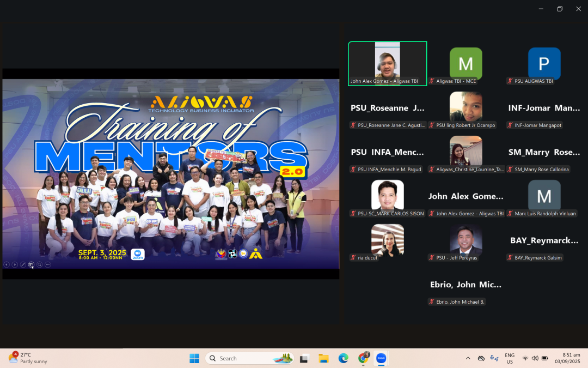Click the Windows Start button
The image size is (588, 368).
coord(194,358)
